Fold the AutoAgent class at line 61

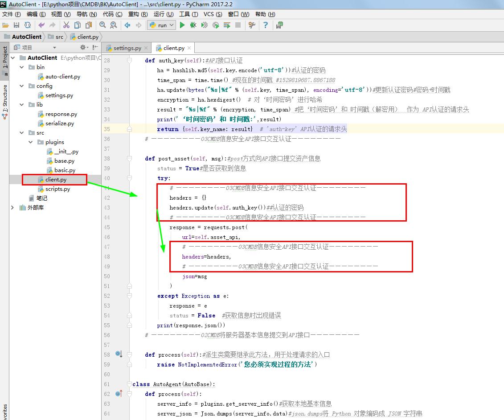(129, 384)
